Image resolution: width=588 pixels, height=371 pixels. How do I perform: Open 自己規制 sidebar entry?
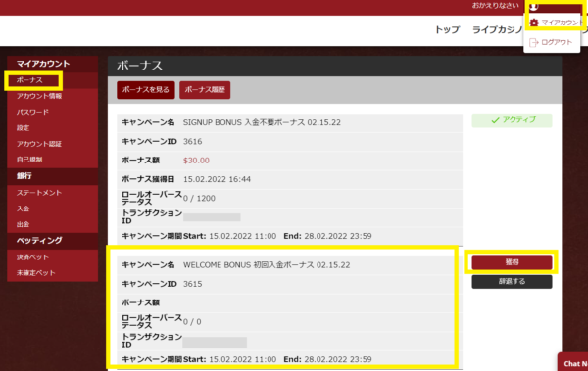pos(29,160)
